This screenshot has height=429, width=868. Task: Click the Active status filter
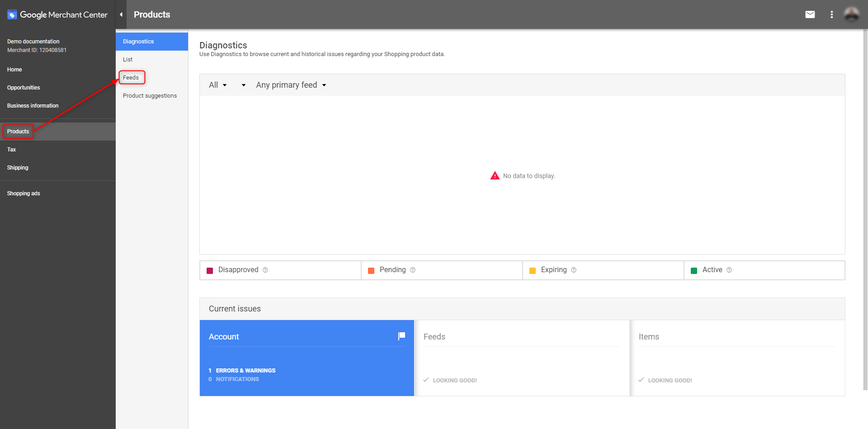pyautogui.click(x=764, y=270)
